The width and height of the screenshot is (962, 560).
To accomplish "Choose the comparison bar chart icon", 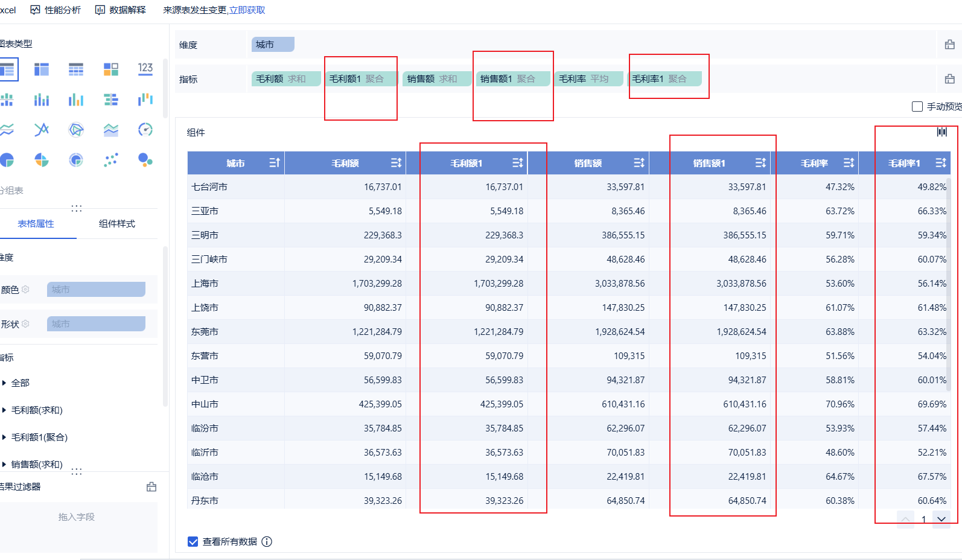I will coord(111,100).
